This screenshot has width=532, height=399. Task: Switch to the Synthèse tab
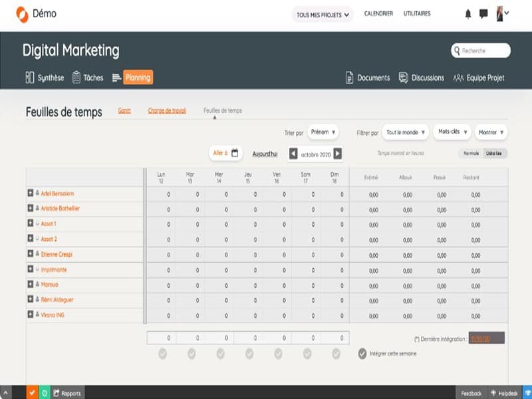[45, 78]
